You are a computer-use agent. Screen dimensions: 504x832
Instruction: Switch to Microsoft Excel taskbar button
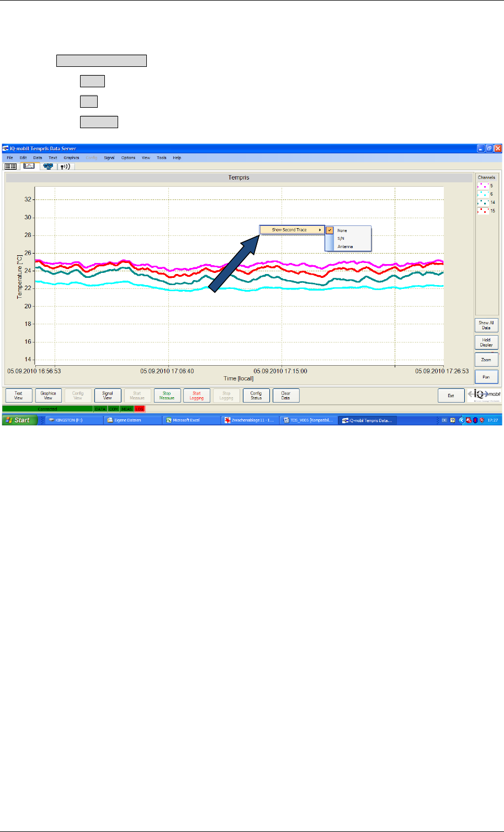[191, 420]
